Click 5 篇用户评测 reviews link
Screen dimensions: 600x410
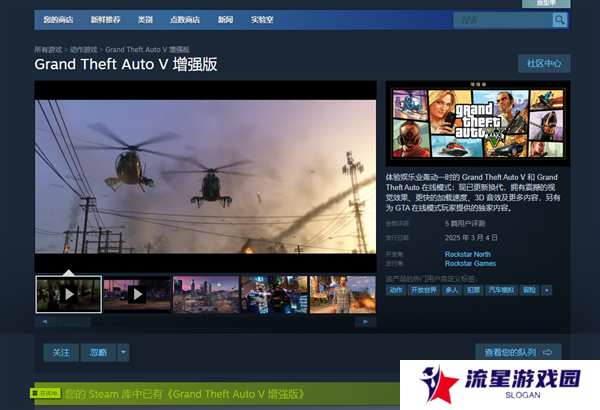(465, 223)
